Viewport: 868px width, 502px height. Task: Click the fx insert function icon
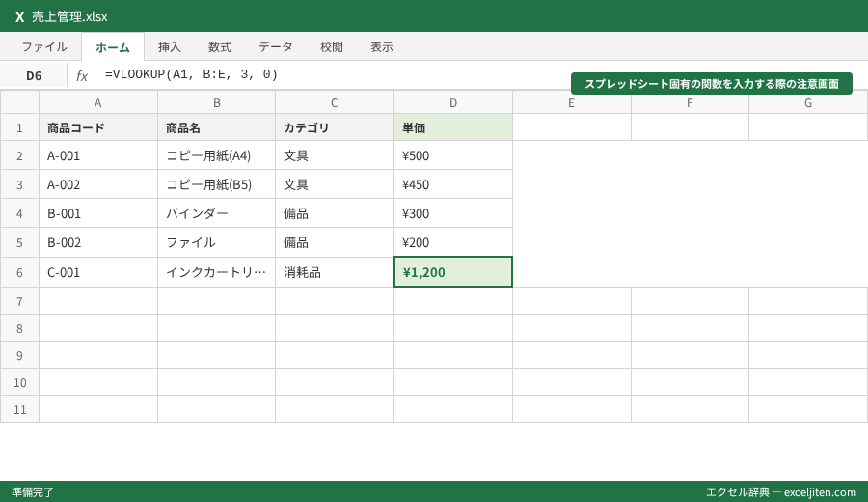point(82,75)
